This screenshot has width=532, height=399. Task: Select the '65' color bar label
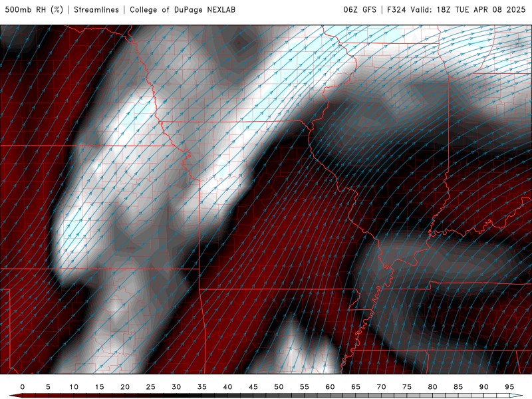click(356, 387)
